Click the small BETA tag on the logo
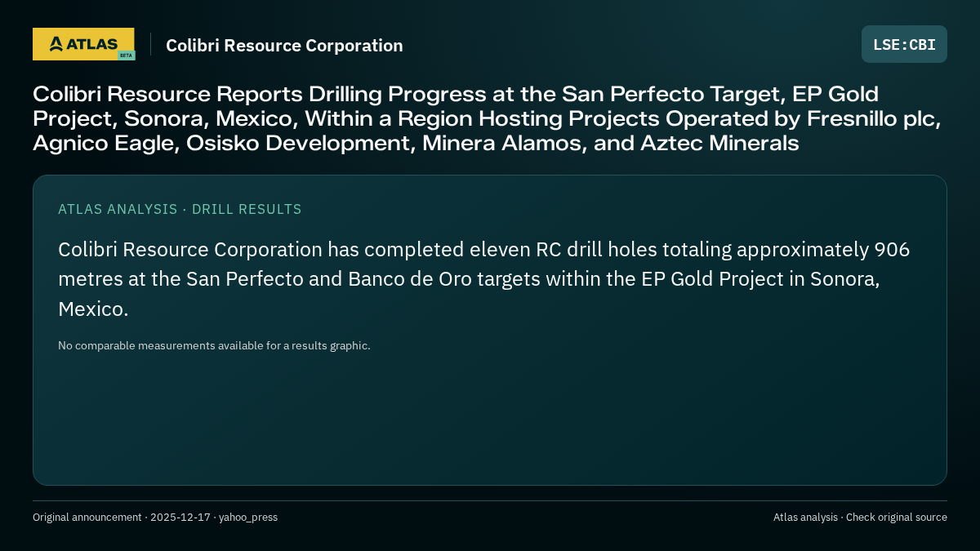Viewport: 980px width, 551px height. coord(126,56)
